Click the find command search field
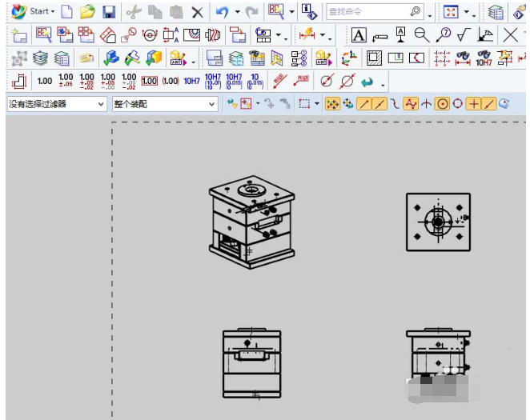The height and width of the screenshot is (420, 530). (x=375, y=12)
